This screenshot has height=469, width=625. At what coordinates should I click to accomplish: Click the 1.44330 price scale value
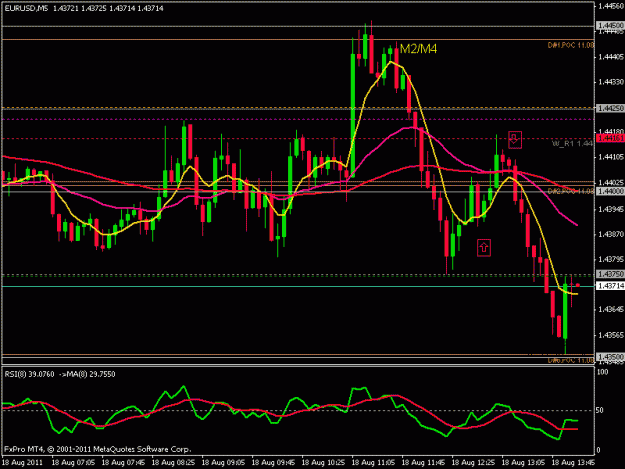(611, 82)
